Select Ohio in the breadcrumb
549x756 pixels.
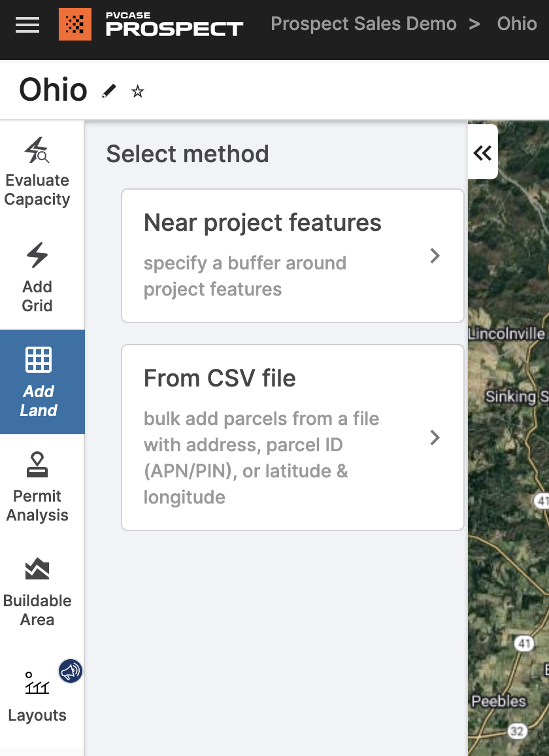pyautogui.click(x=517, y=24)
